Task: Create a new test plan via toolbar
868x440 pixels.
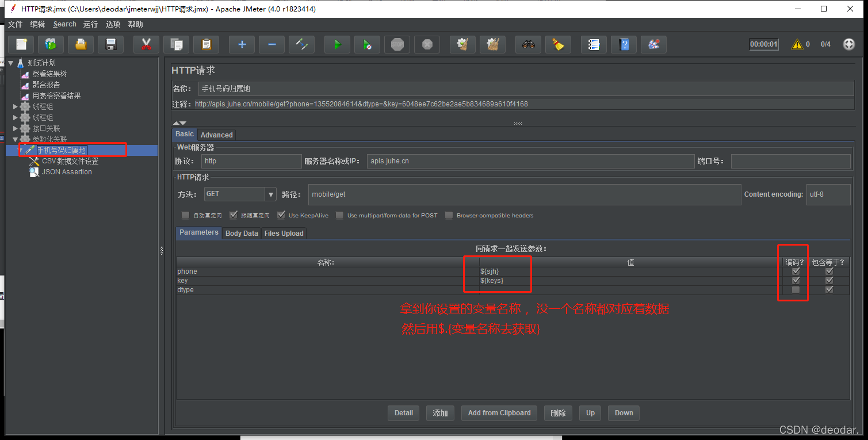Action: pyautogui.click(x=21, y=44)
